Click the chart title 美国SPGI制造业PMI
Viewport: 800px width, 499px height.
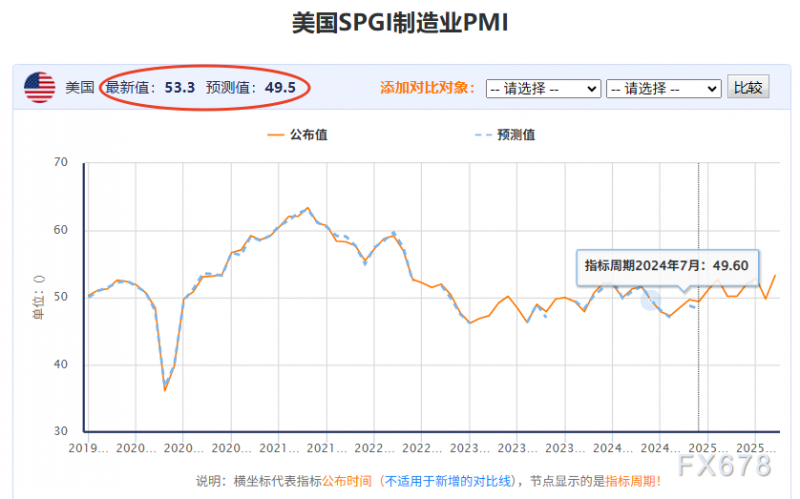[x=400, y=23]
